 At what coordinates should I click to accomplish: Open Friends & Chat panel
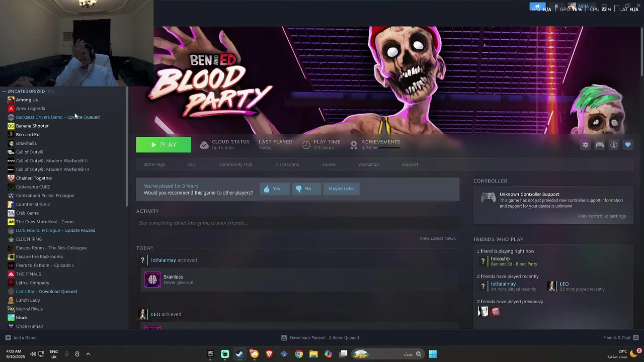(x=621, y=338)
